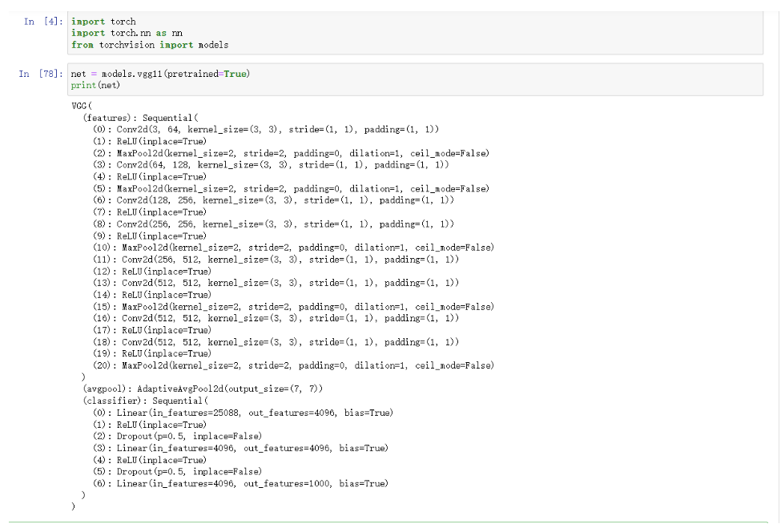Click classifier (5) Dropout line
This screenshot has height=532, width=781.
[177, 472]
